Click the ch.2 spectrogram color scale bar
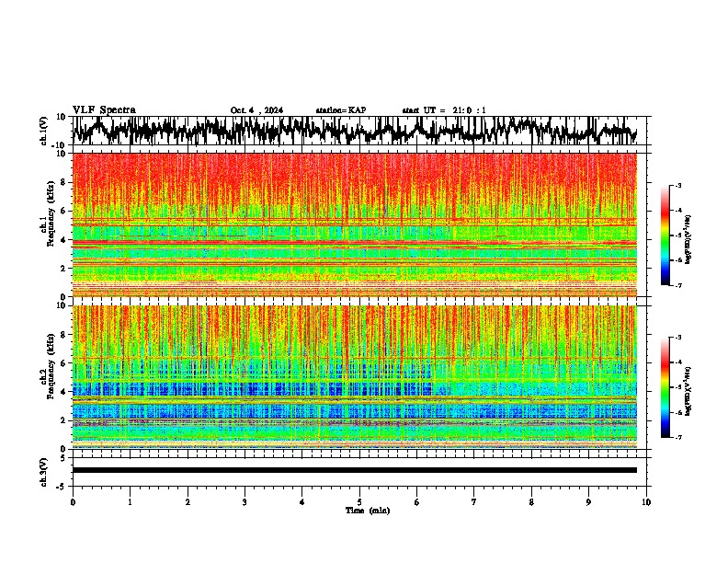 [665, 387]
